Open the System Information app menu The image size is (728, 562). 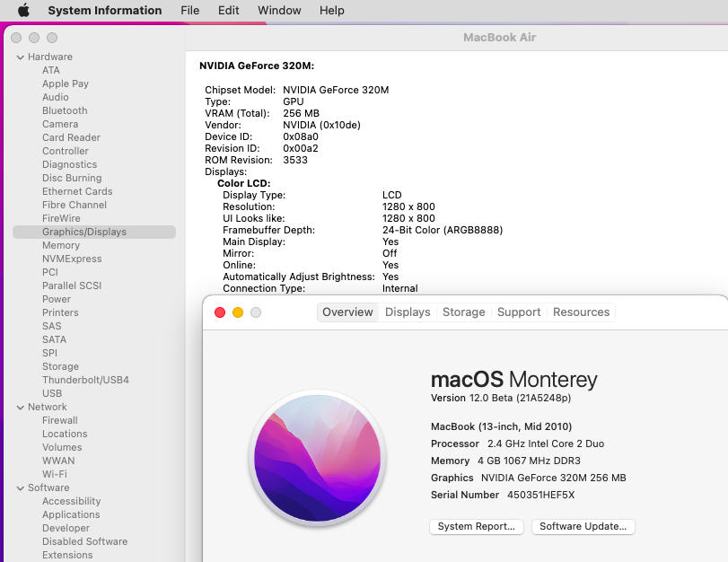click(x=105, y=10)
